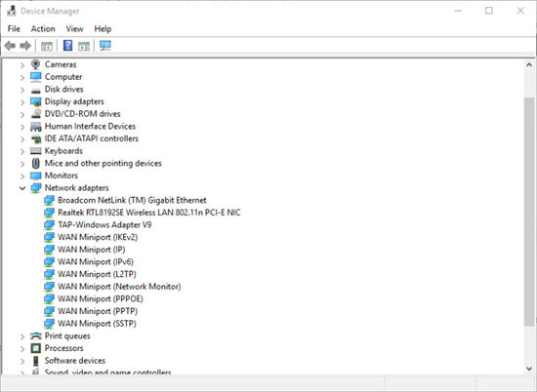The width and height of the screenshot is (537, 392).
Task: Open the View menu
Action: (74, 28)
